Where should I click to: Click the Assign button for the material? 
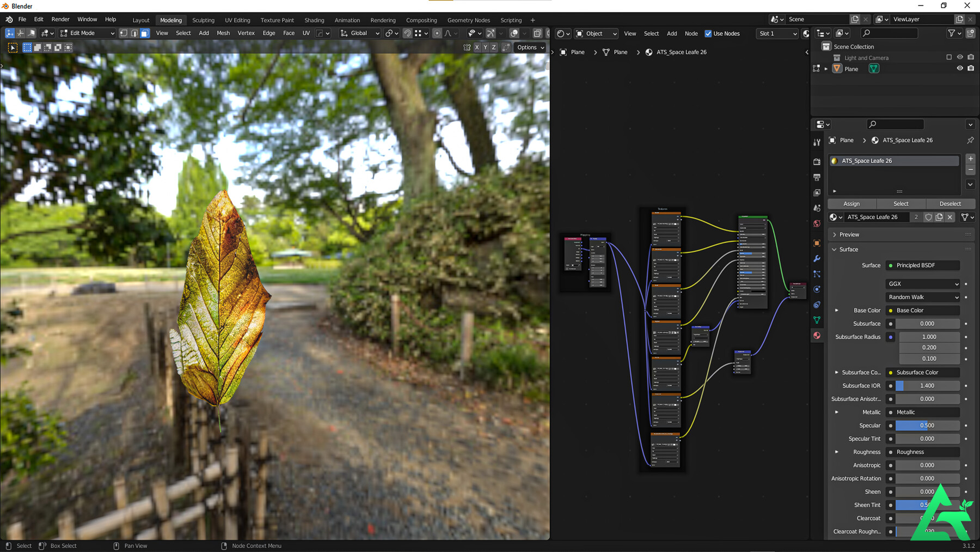(x=852, y=203)
